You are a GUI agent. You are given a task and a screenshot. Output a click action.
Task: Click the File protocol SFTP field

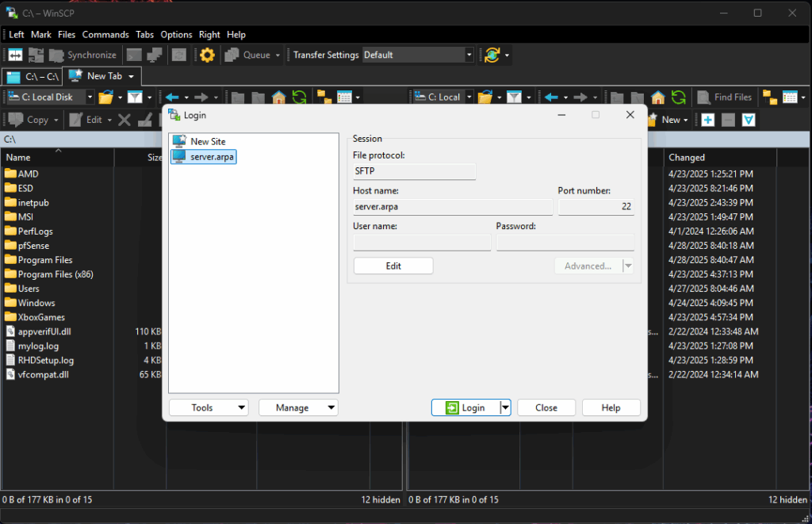pyautogui.click(x=414, y=171)
